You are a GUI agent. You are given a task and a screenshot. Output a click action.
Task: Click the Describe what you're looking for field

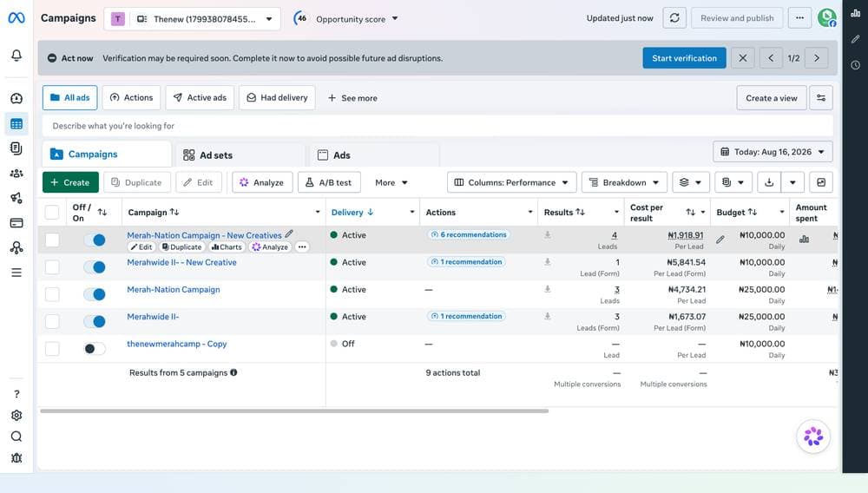coord(437,126)
